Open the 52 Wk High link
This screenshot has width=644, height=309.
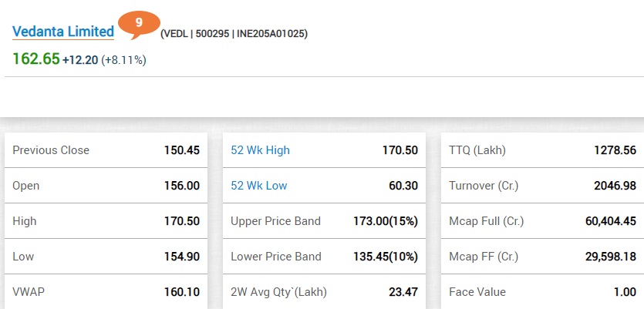click(261, 150)
